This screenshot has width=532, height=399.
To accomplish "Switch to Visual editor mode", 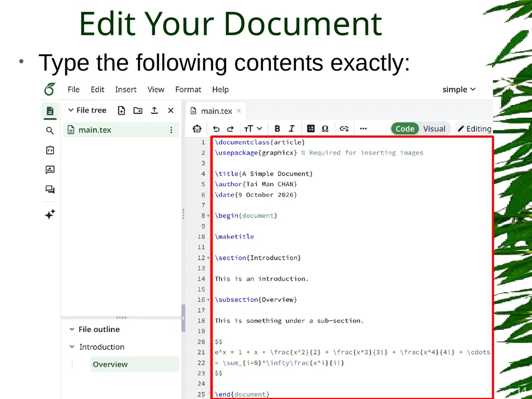I will (434, 129).
